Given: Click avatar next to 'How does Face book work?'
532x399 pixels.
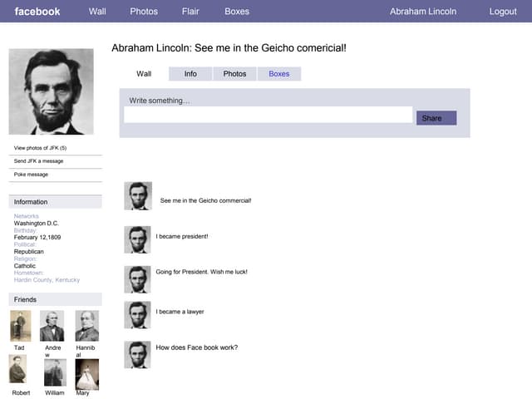Looking at the screenshot, I should coord(137,354).
